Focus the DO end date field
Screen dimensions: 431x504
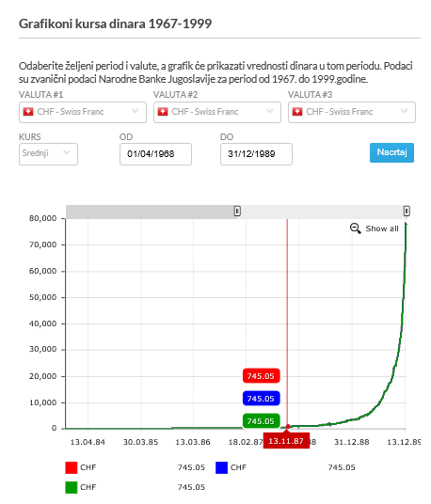click(x=256, y=154)
